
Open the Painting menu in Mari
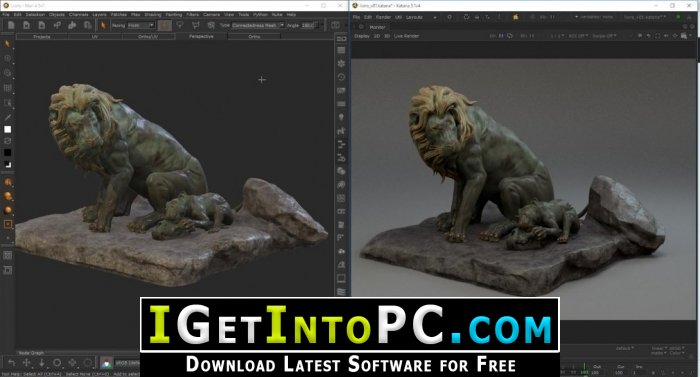(x=173, y=14)
